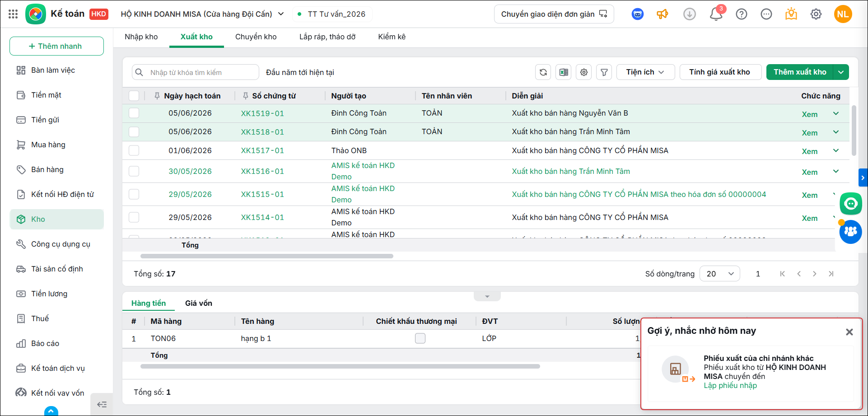Open the Lắp ráp, tháo dỡ tab

[x=327, y=37]
